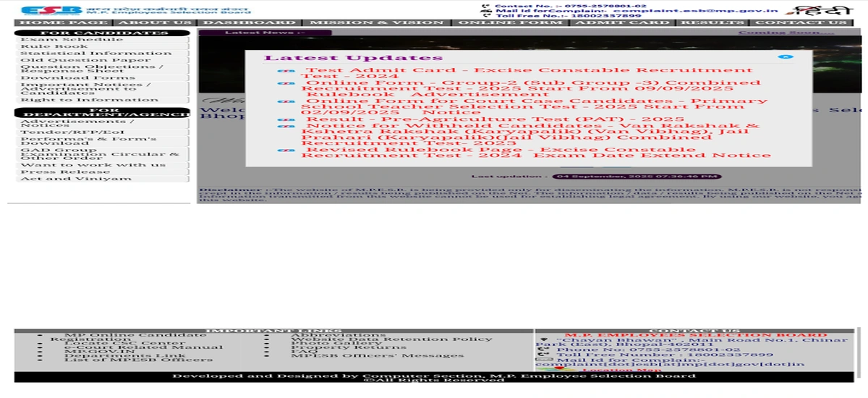
Task: Click bullet icon beside Test Admit Card update
Action: click(286, 71)
